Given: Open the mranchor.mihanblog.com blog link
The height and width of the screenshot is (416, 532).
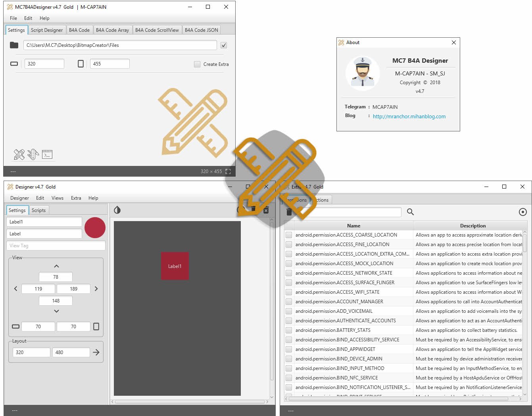Looking at the screenshot, I should [409, 116].
